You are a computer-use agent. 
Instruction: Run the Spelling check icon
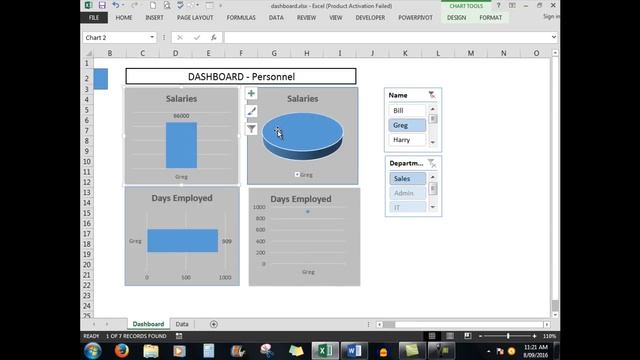pyautogui.click(x=180, y=5)
